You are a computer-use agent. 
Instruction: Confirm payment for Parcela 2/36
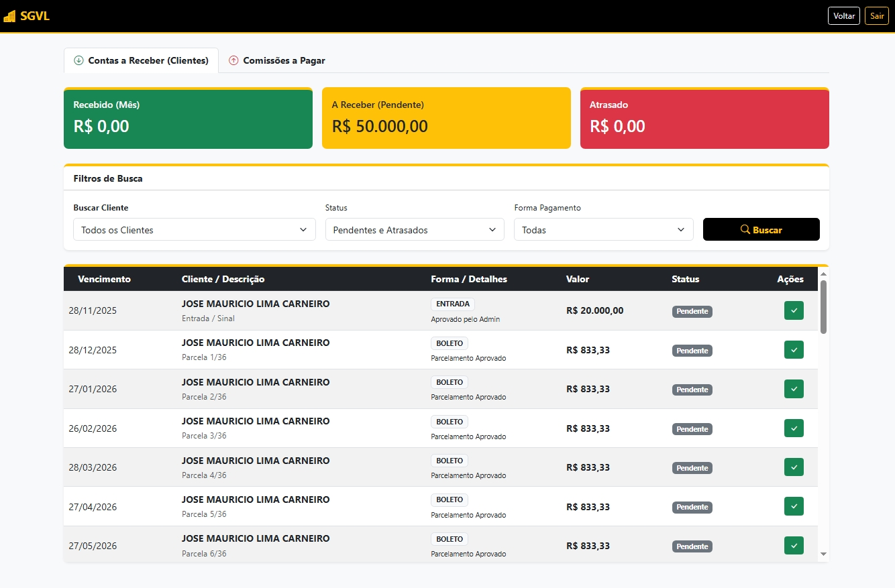794,389
